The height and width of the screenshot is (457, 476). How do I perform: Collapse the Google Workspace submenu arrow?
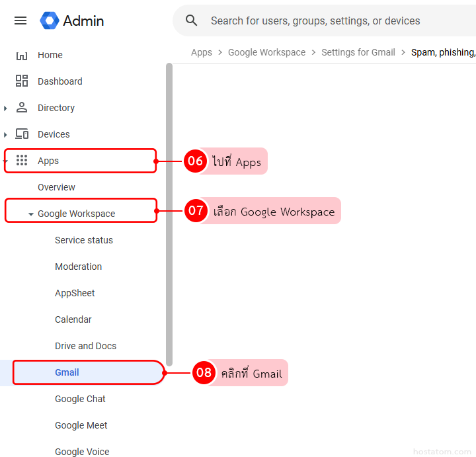pos(30,214)
